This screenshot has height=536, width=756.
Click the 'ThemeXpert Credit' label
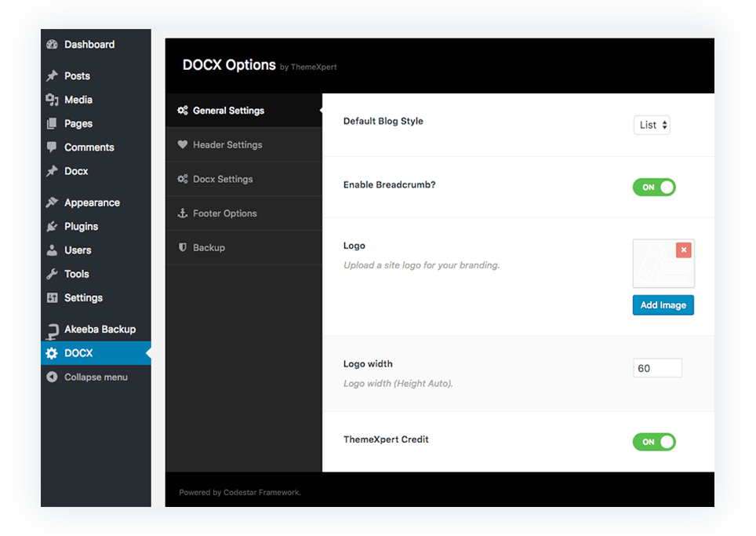tap(386, 439)
